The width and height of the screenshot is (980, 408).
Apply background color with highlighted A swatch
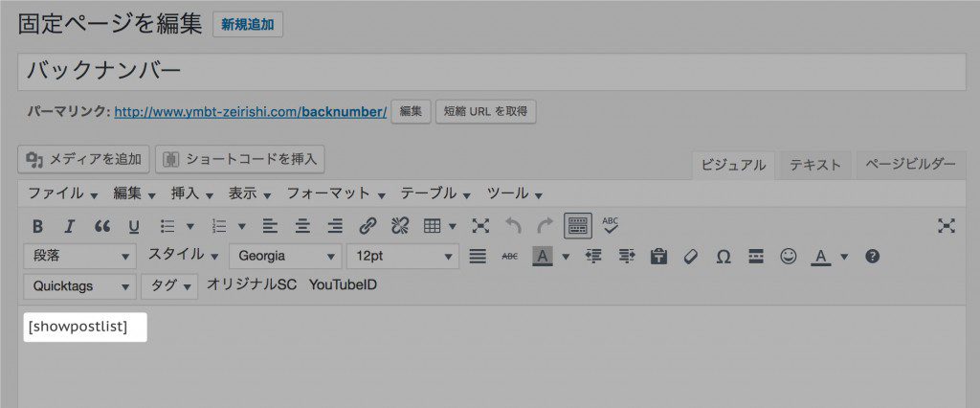point(544,256)
